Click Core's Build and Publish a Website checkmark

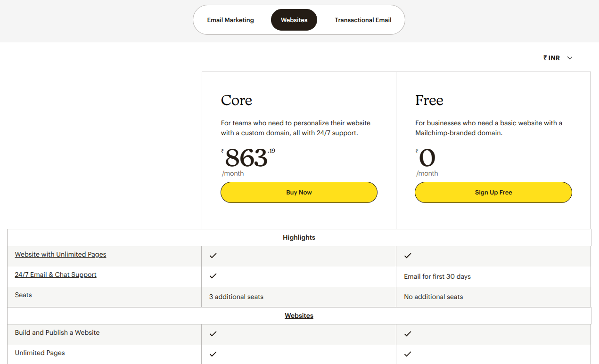coord(213,333)
